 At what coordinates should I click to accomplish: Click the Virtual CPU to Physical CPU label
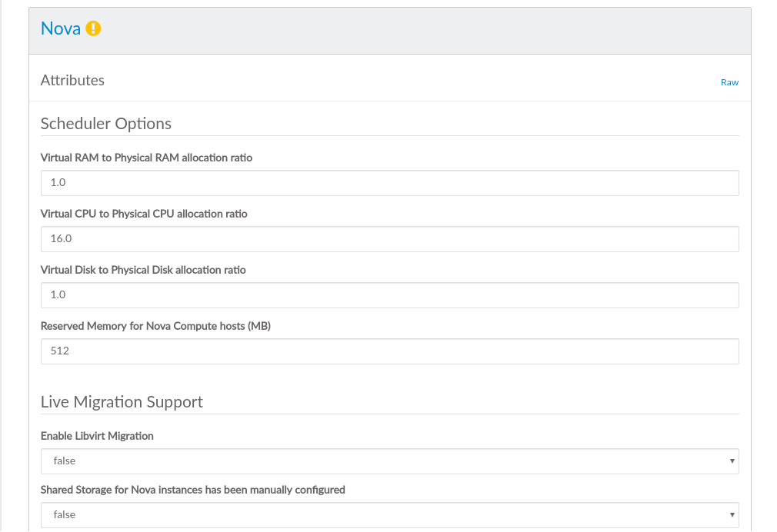click(144, 214)
